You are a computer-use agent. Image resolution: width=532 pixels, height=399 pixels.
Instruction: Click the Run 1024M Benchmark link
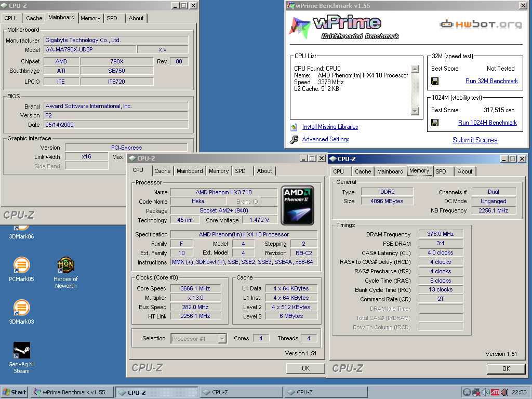(487, 123)
